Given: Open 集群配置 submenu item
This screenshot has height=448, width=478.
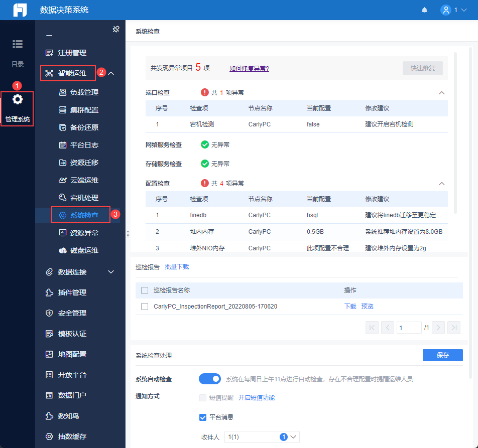Looking at the screenshot, I should tap(84, 110).
